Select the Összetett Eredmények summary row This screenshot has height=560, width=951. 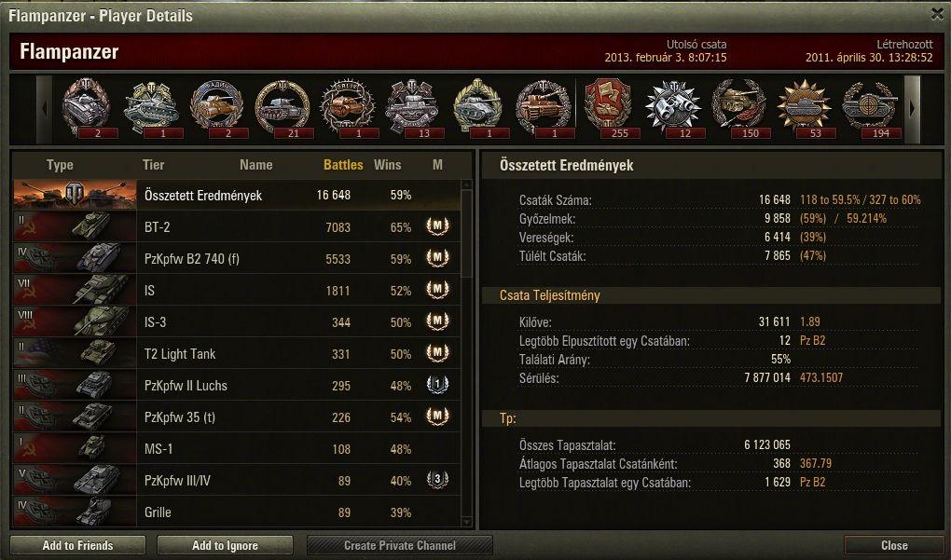point(237,195)
